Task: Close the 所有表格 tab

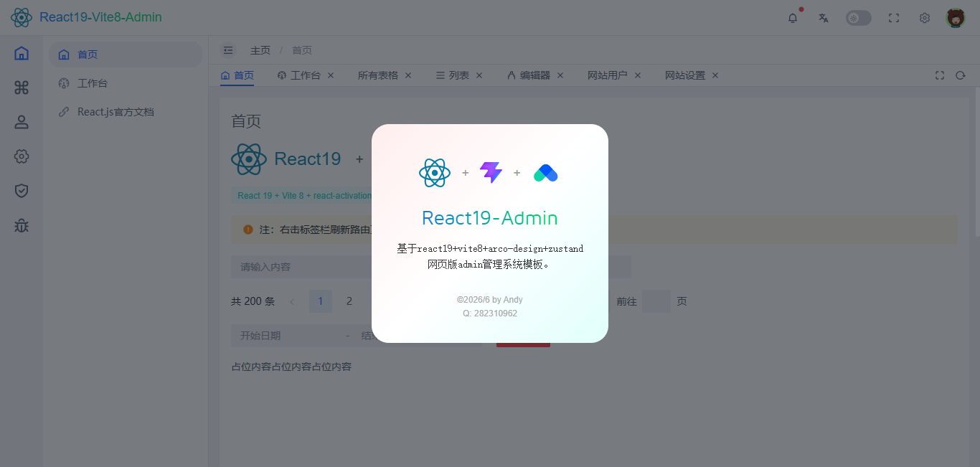Action: 408,75
